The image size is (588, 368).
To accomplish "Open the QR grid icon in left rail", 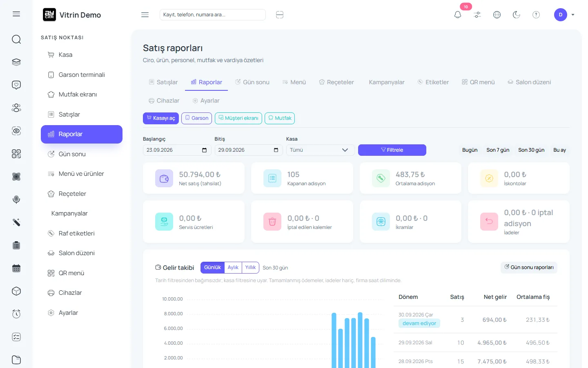I will point(16,154).
